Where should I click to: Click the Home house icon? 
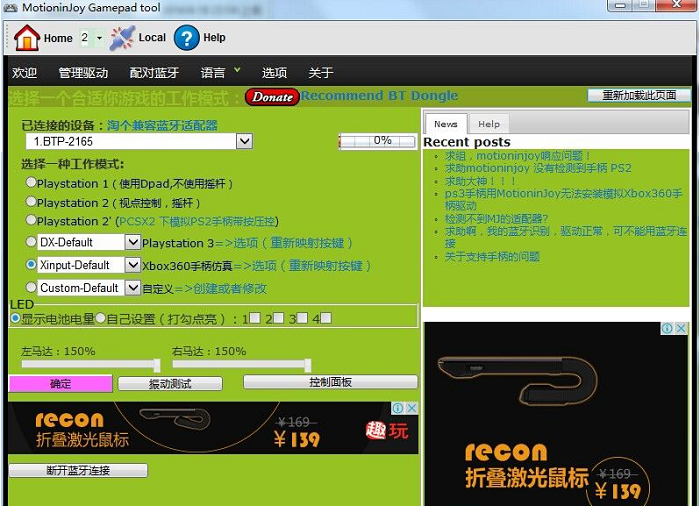click(27, 38)
